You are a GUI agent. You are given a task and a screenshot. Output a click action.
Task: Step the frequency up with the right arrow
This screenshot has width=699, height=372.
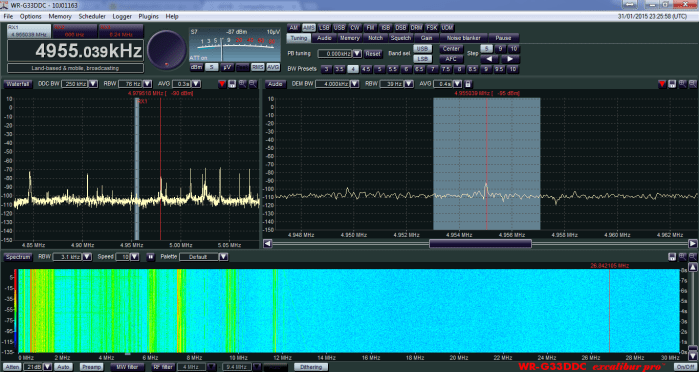point(510,59)
